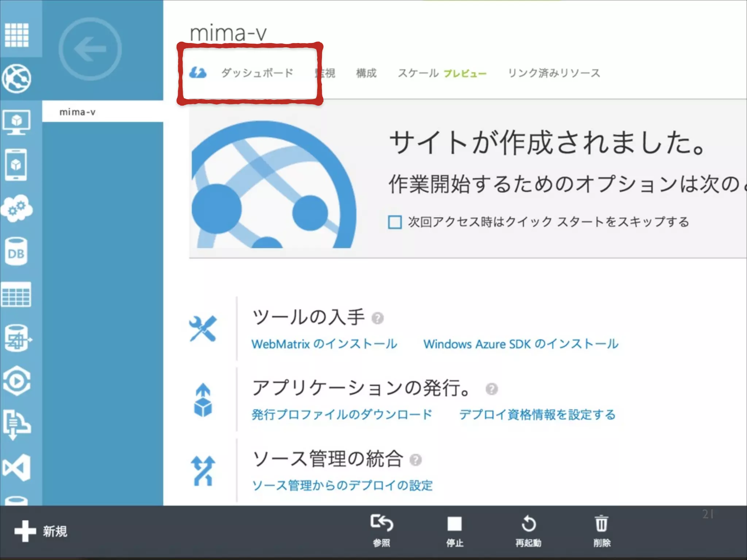
Task: Switch to the 構成 tab
Action: point(366,73)
